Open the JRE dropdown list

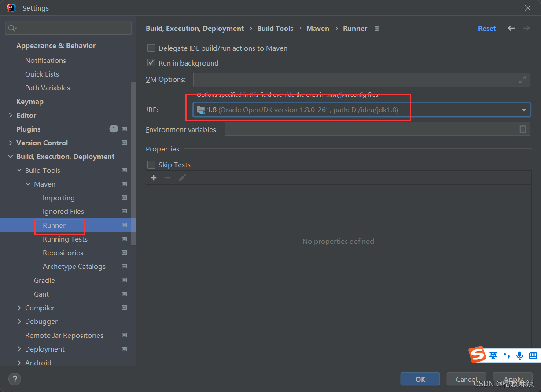coord(524,110)
